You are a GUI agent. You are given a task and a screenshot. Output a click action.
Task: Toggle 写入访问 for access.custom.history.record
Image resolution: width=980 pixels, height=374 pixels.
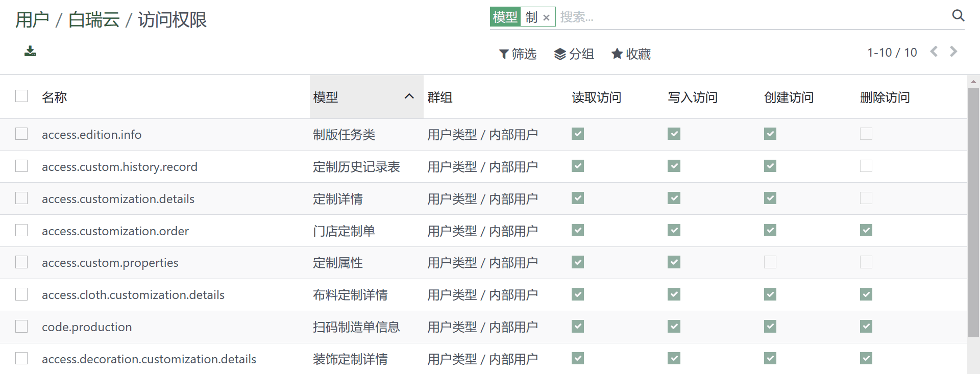(x=674, y=166)
